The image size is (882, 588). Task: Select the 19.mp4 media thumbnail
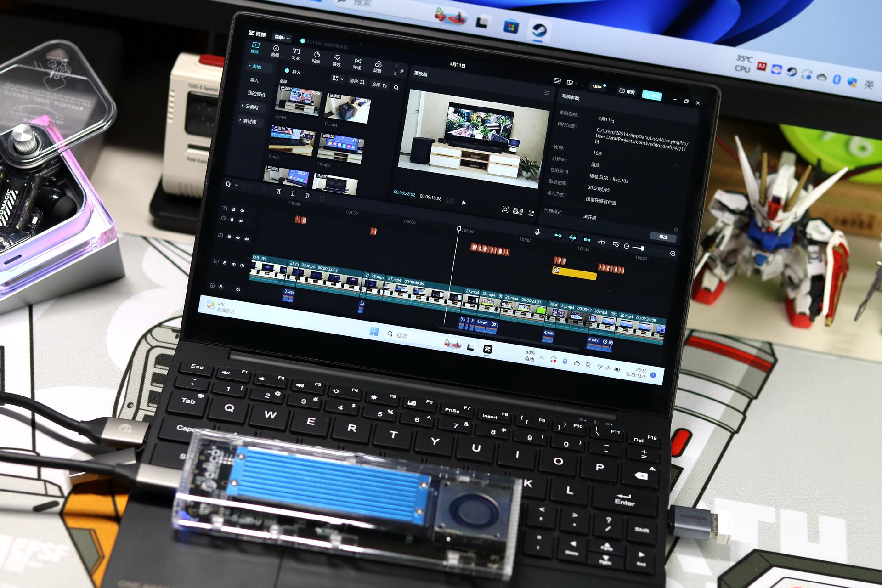tap(347, 108)
